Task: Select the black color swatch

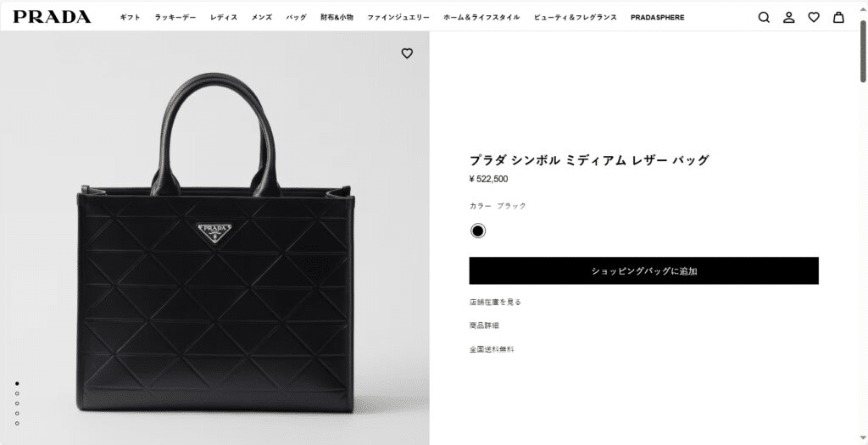Action: 478,231
